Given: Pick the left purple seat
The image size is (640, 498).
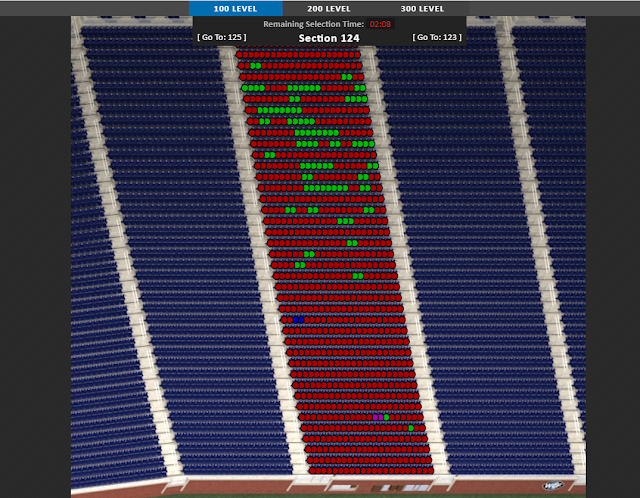Looking at the screenshot, I should click(x=376, y=418).
